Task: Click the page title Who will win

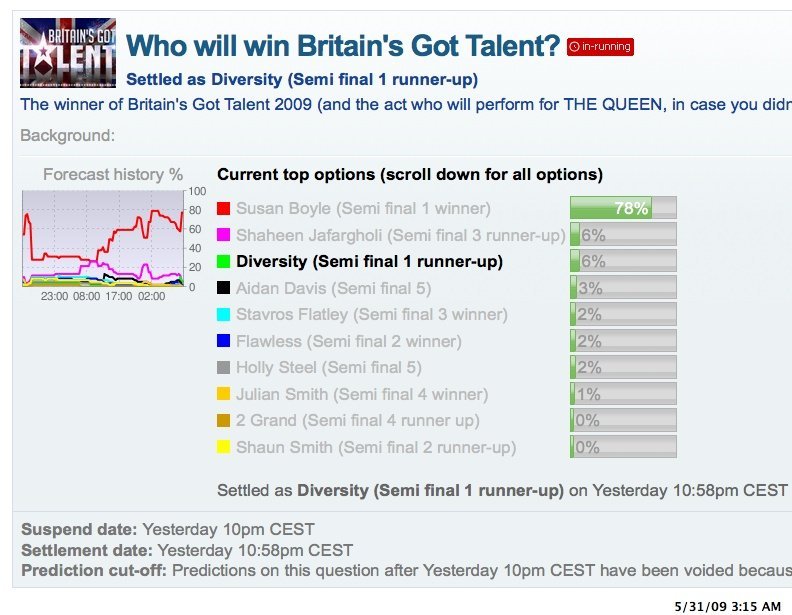Action: 343,46
